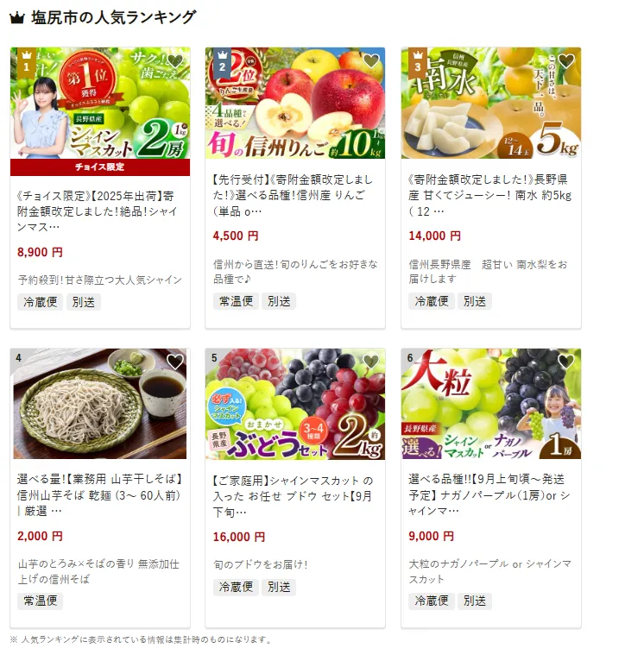The image size is (644, 667).
Task: Toggle heart on 信州りんご 10kg item
Action: (x=370, y=61)
